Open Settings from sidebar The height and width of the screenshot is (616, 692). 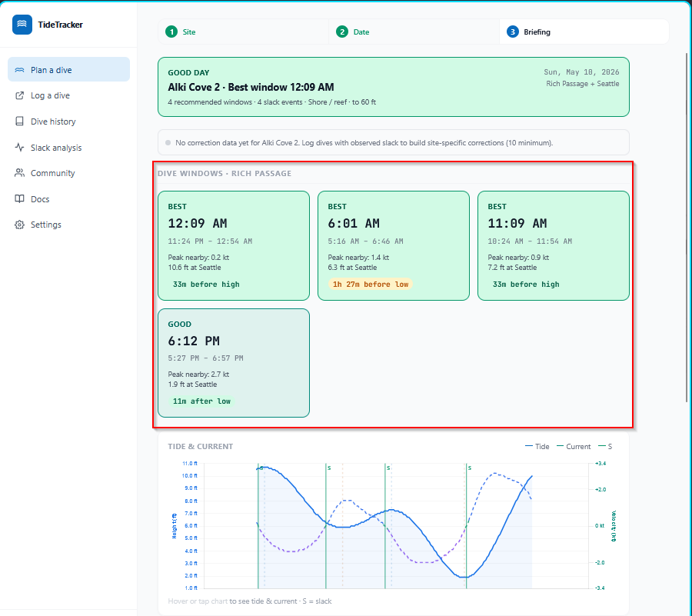(69, 225)
